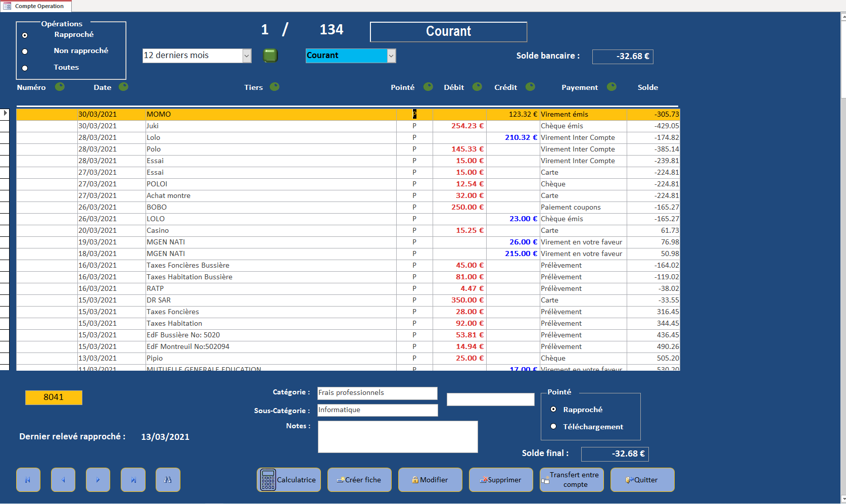Screen dimensions: 846x504
Task: Choose Rapproché in the Pointé group
Action: click(553, 409)
